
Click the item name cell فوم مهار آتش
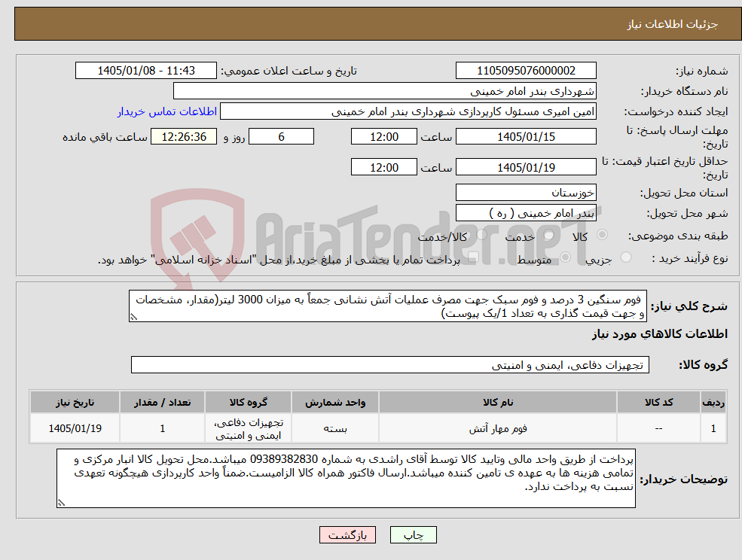pyautogui.click(x=498, y=428)
